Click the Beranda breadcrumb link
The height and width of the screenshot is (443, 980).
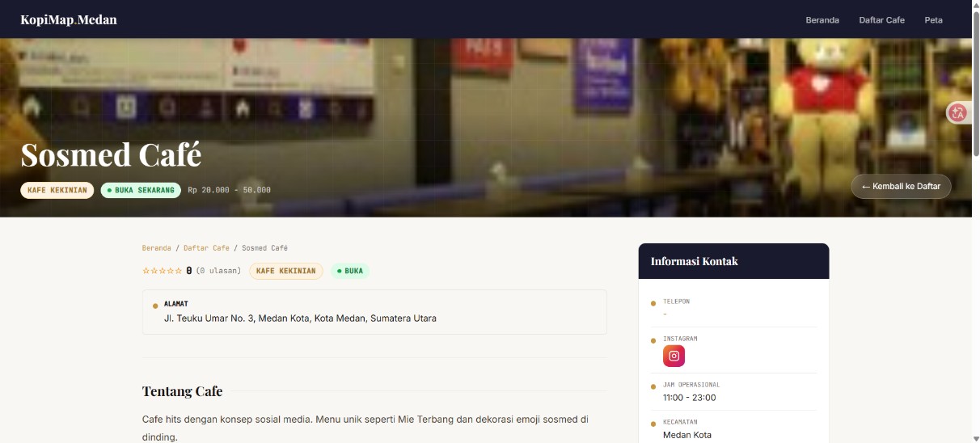pos(157,248)
